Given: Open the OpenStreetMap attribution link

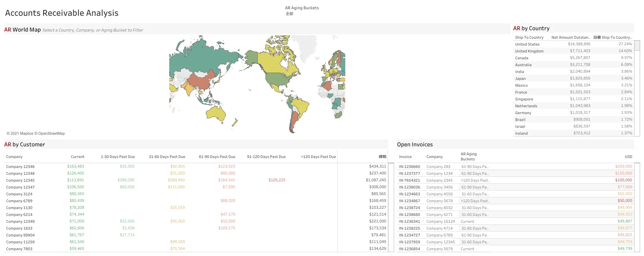Looking at the screenshot, I should [50, 133].
